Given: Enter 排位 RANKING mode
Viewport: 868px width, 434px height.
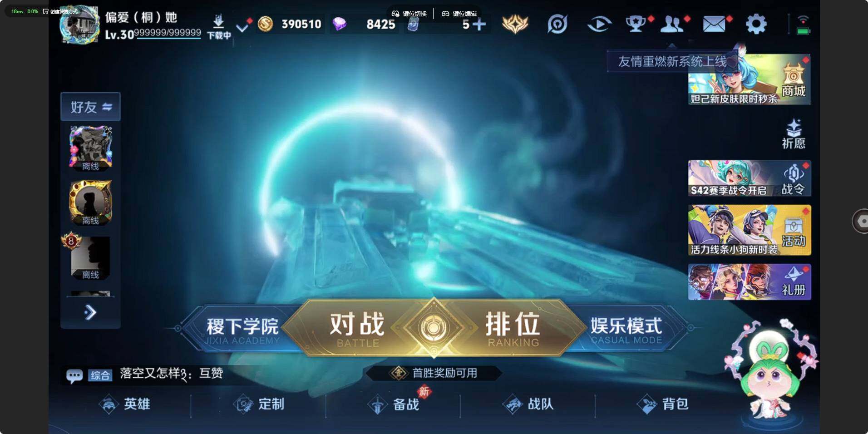Looking at the screenshot, I should pos(513,329).
